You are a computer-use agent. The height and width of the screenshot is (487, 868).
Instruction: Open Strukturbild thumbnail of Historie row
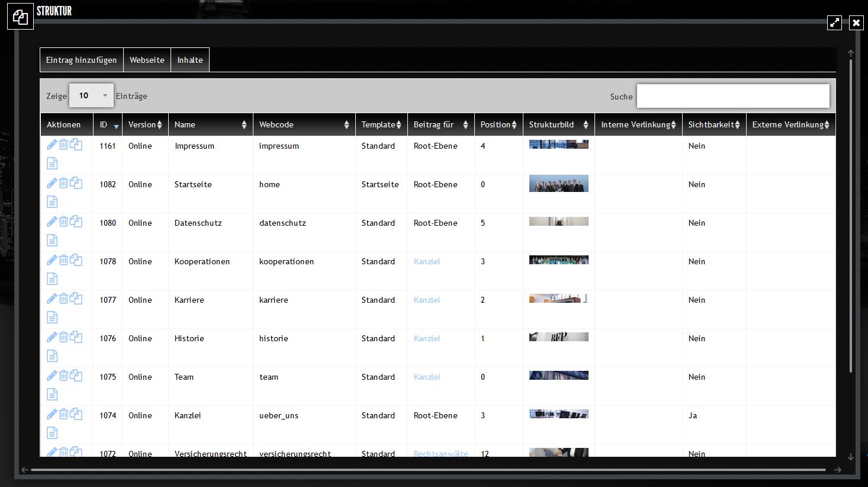click(559, 337)
